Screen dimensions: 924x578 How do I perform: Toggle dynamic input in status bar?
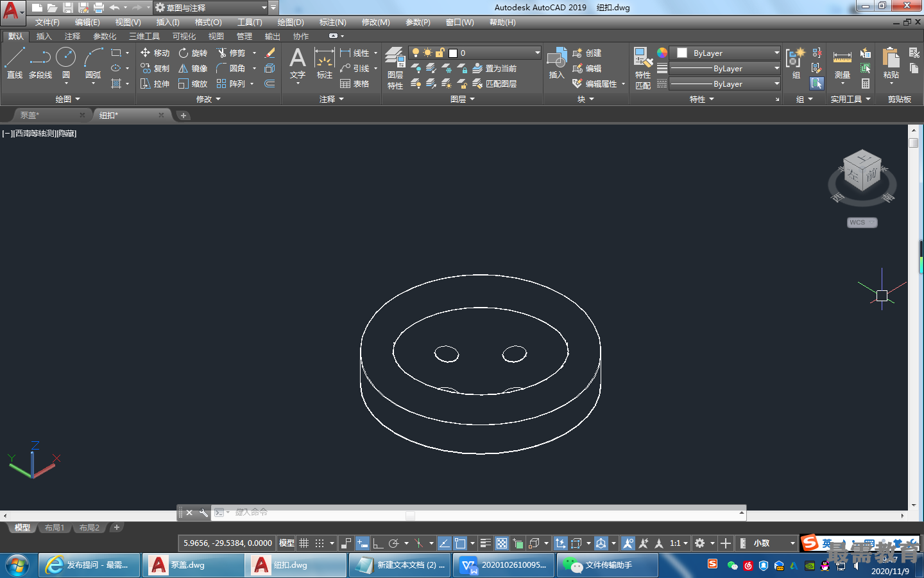(x=362, y=543)
